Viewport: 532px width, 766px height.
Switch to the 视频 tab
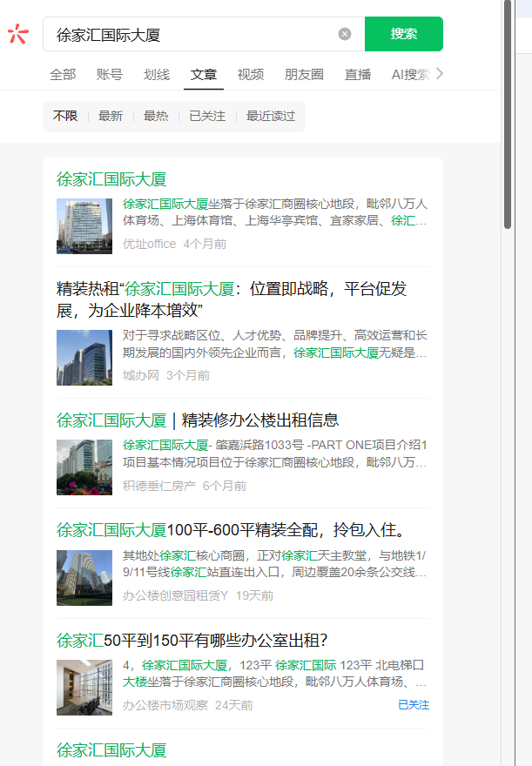(251, 74)
